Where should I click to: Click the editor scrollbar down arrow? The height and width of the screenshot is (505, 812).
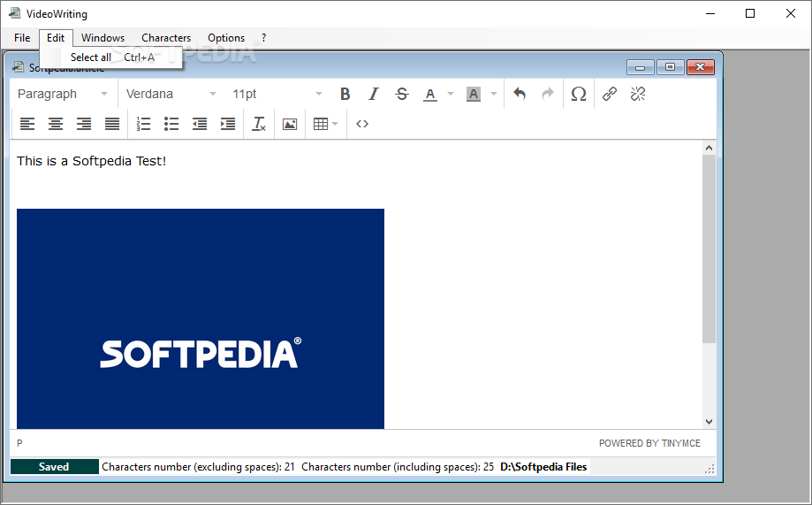(709, 422)
